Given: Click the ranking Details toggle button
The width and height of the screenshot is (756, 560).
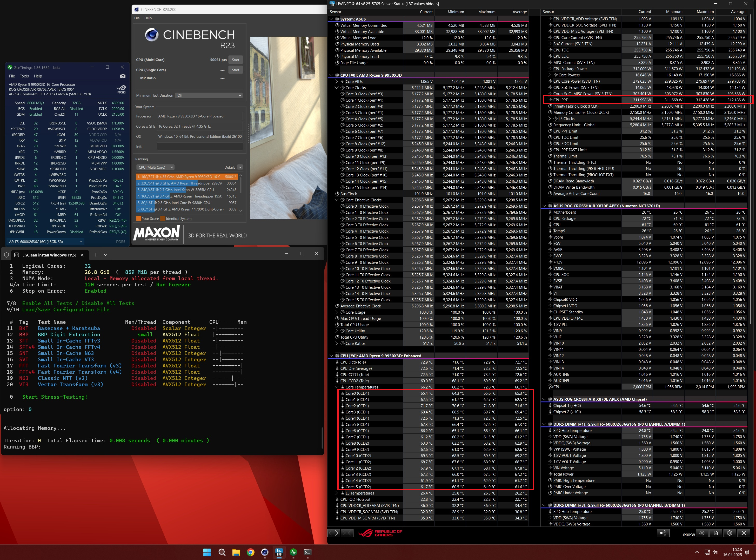Looking at the screenshot, I should pyautogui.click(x=240, y=167).
